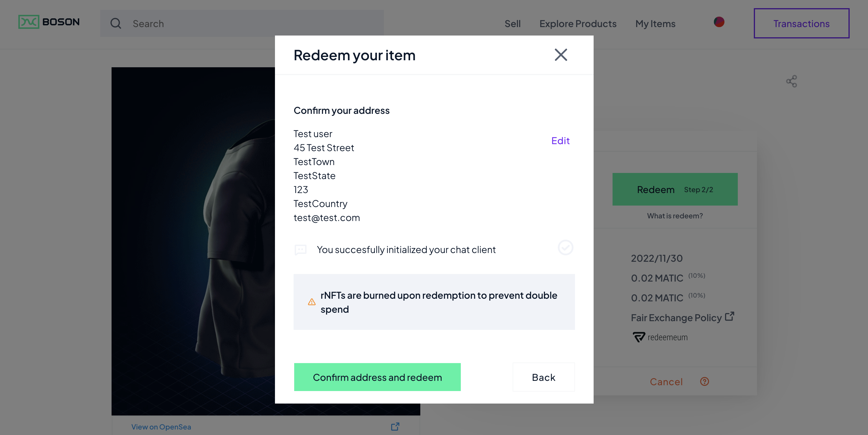Open the Sell menu item
This screenshot has width=868, height=435.
(512, 24)
